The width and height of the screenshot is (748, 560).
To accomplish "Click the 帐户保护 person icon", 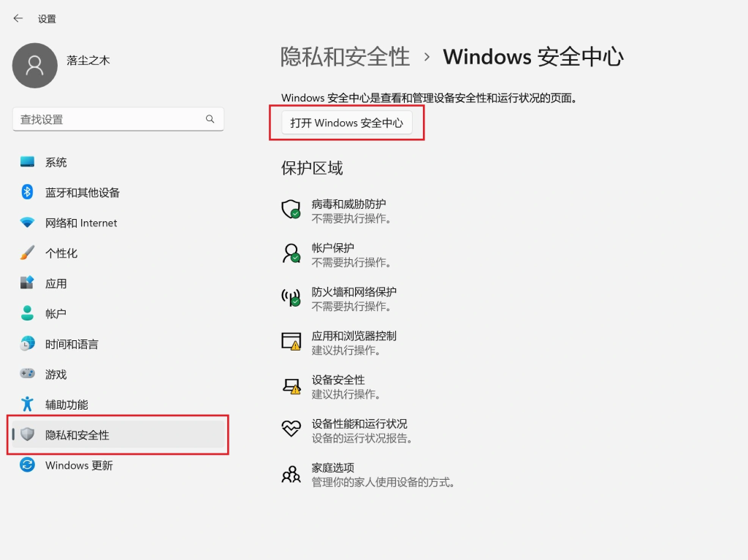I will (291, 253).
